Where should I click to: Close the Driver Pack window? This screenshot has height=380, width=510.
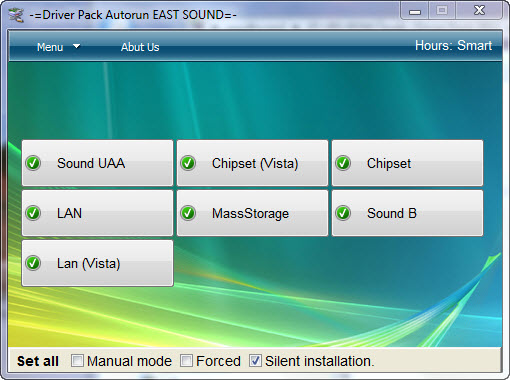click(x=479, y=11)
